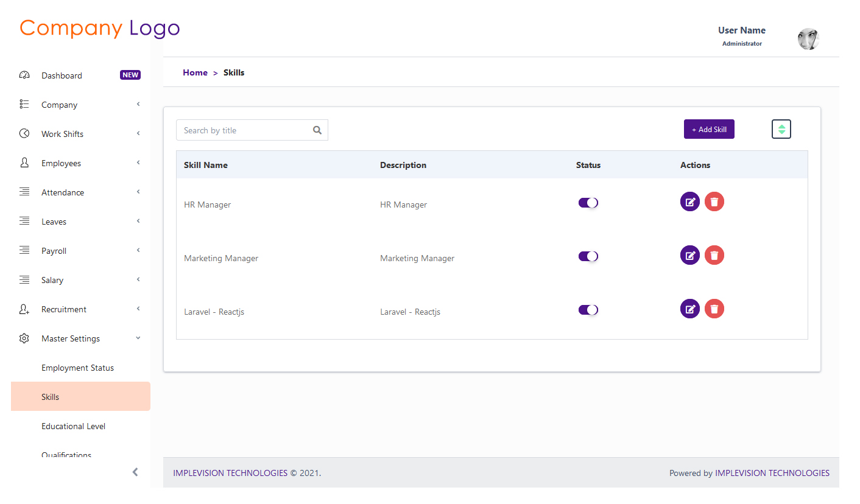Focus the Search by title field

pos(252,130)
